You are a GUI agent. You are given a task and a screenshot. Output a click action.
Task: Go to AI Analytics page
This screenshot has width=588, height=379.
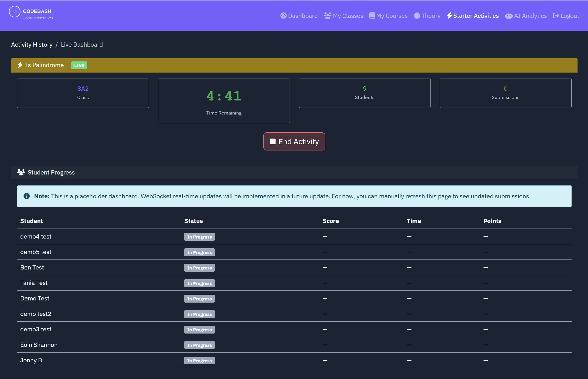530,16
